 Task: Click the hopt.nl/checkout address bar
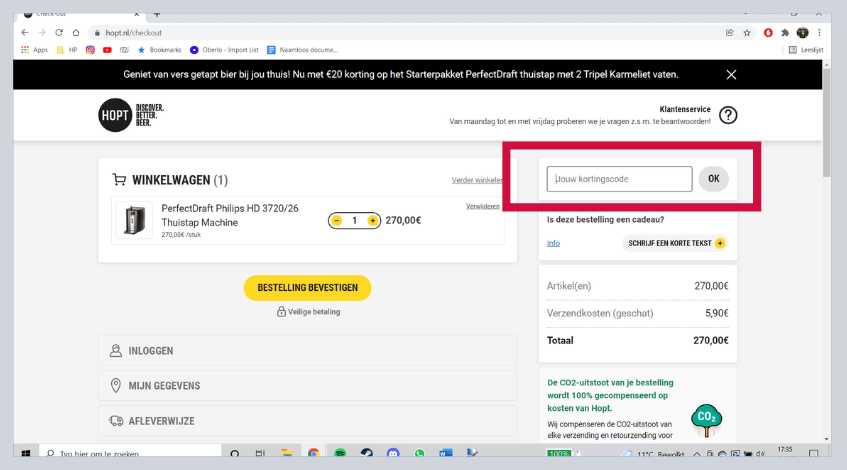405,32
